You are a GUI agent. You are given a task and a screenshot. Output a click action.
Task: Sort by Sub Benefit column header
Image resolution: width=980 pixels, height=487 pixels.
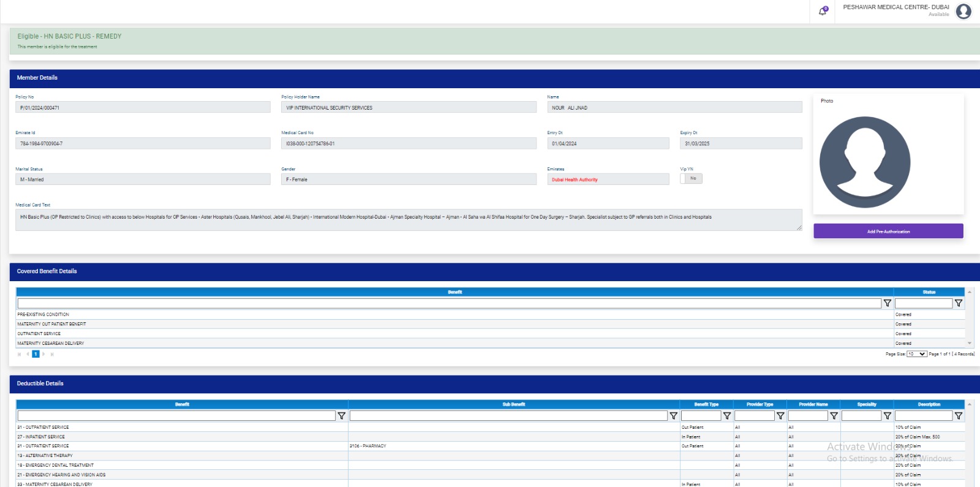(x=513, y=404)
